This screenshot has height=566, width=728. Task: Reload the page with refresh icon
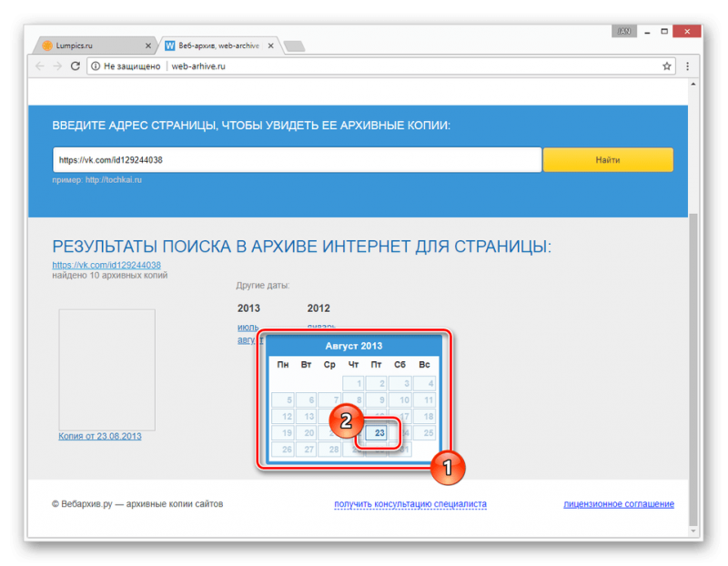click(x=76, y=66)
